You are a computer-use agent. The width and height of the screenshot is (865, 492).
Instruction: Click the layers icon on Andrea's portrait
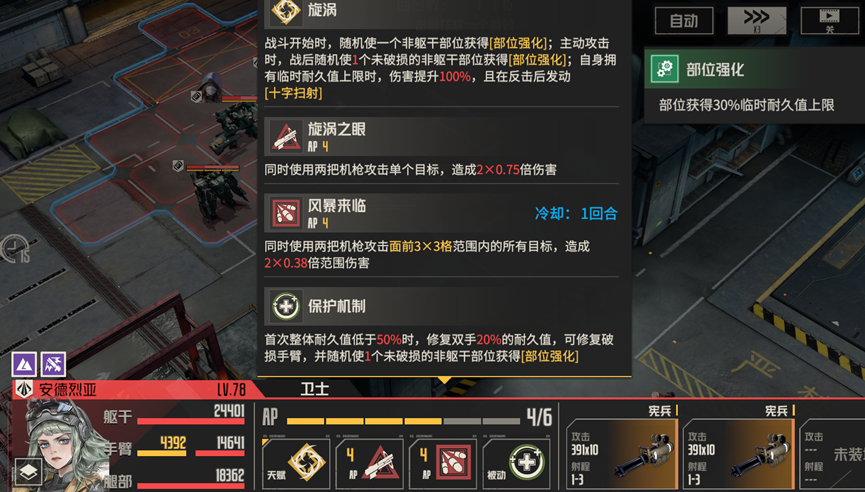pyautogui.click(x=28, y=473)
